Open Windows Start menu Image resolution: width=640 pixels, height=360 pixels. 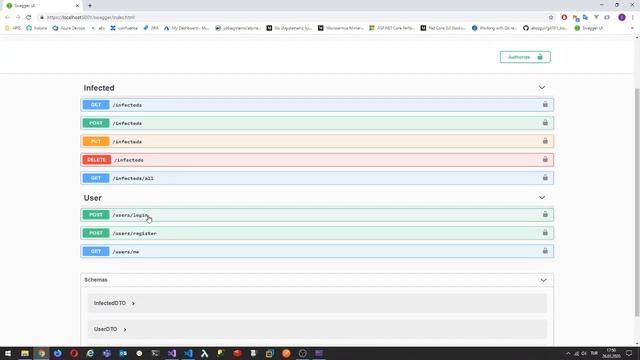pos(8,353)
